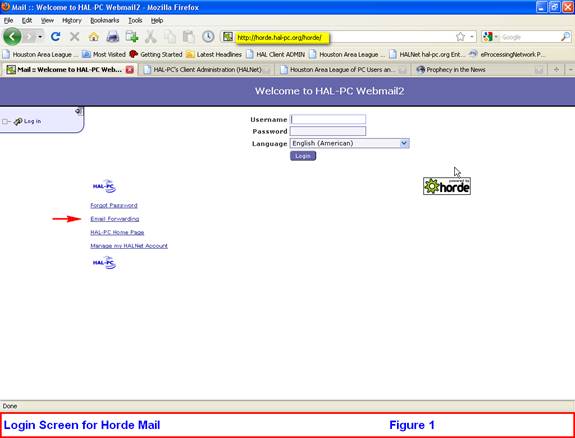The height and width of the screenshot is (438, 575).
Task: Open History via clock icon
Action: coord(208,36)
